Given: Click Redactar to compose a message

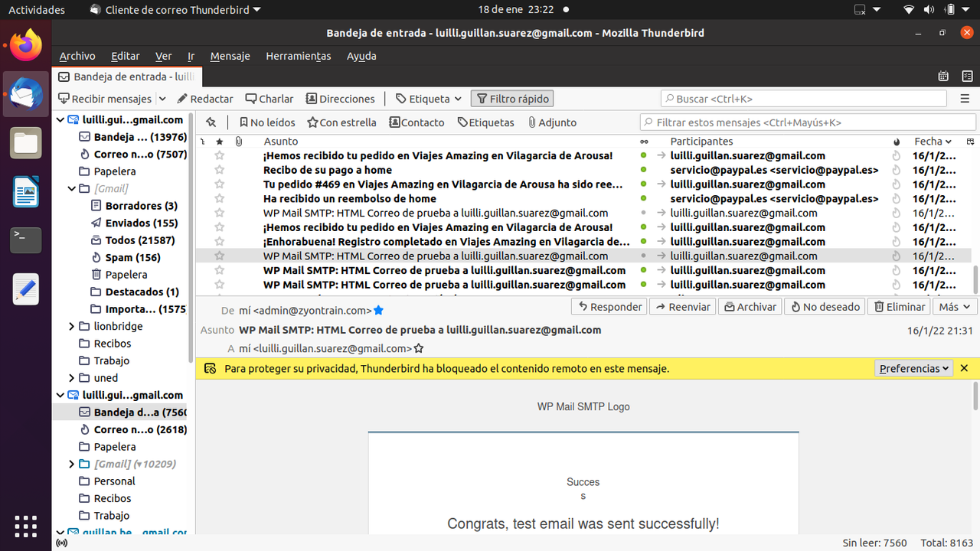Looking at the screenshot, I should (205, 99).
